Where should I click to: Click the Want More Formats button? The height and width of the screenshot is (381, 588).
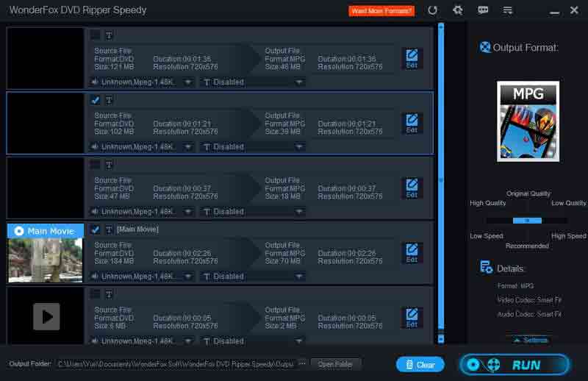381,11
